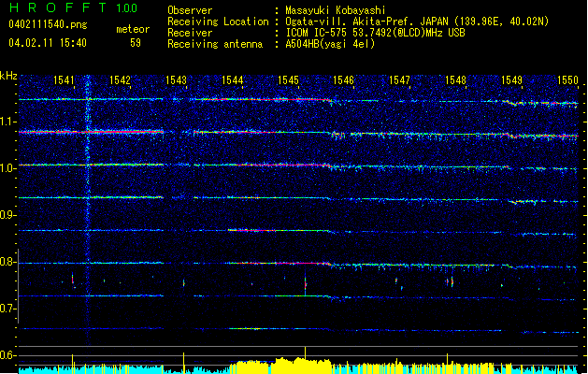Click the 1.0 kHz frequency axis label
The height and width of the screenshot is (374, 588).
point(8,168)
